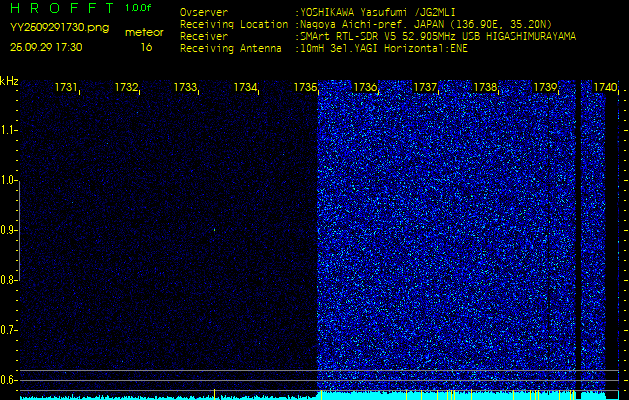Select the 1736 time marker
Viewport: 629px width, 400px height.
pos(365,87)
